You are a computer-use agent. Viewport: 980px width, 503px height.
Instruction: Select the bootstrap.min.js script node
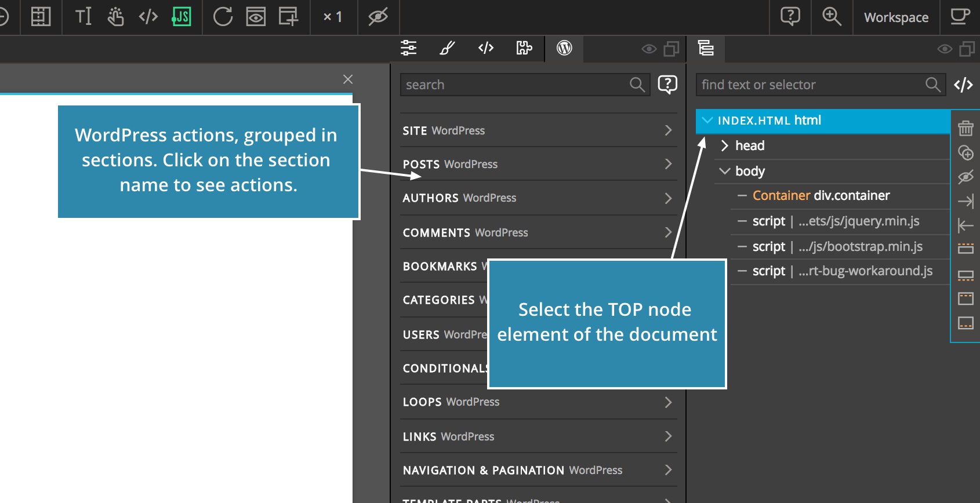pyautogui.click(x=837, y=247)
